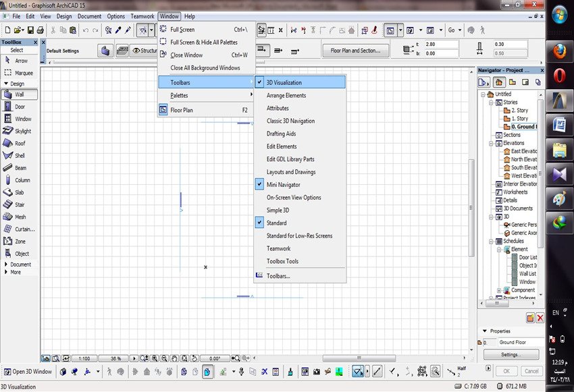Click the wall height value field 2.80
The height and width of the screenshot is (392, 574).
437,45
